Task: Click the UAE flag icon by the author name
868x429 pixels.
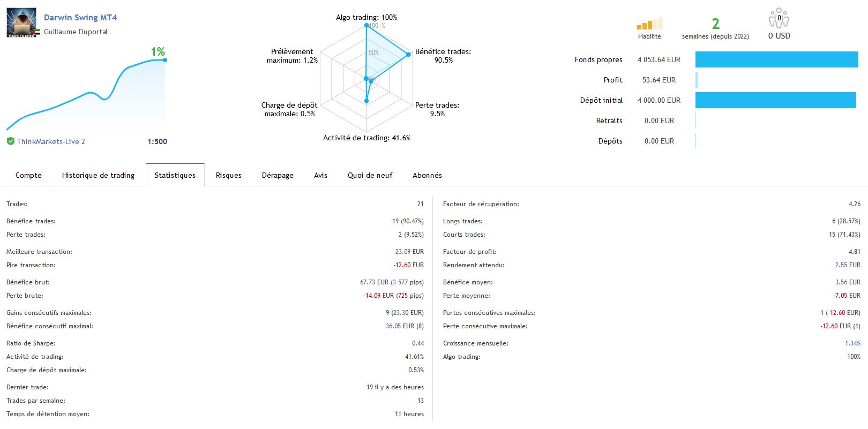Action: coord(37,32)
